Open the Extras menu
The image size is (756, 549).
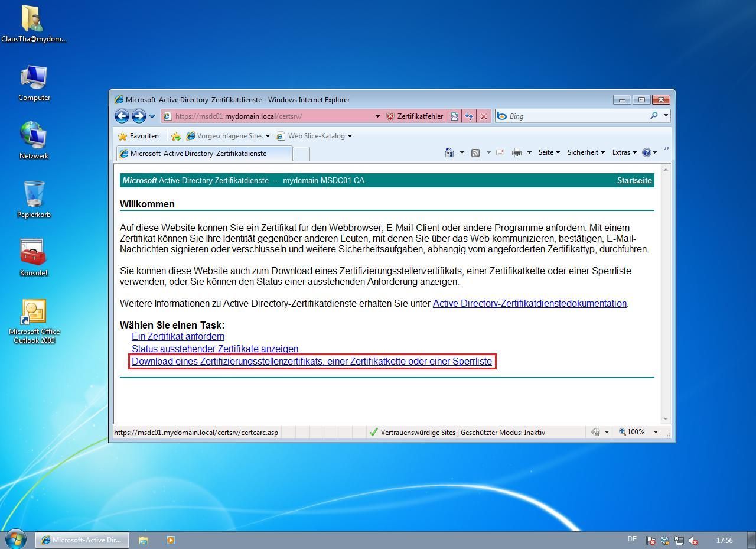click(x=624, y=152)
